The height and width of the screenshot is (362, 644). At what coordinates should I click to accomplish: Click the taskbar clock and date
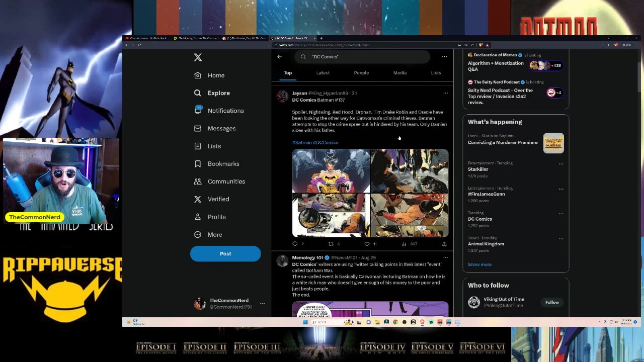coord(626,322)
